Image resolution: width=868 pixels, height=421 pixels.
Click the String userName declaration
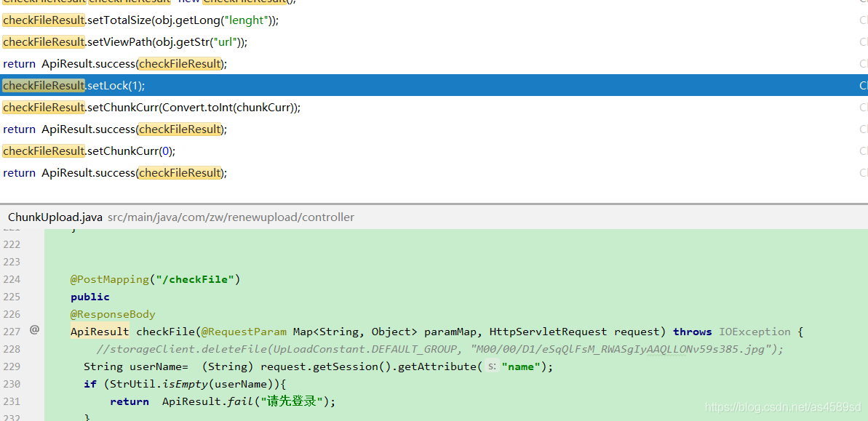pos(135,366)
